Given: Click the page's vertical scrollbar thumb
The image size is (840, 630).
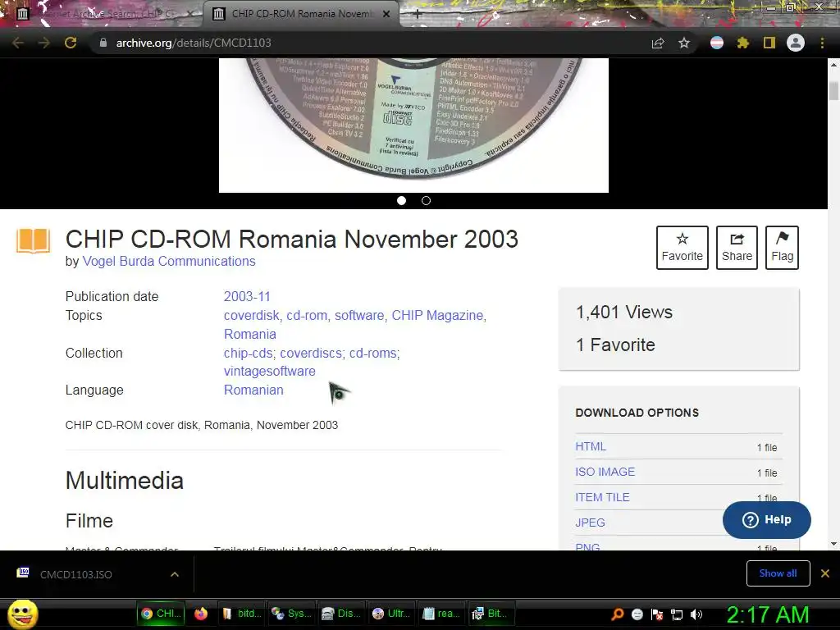Looking at the screenshot, I should (833, 90).
